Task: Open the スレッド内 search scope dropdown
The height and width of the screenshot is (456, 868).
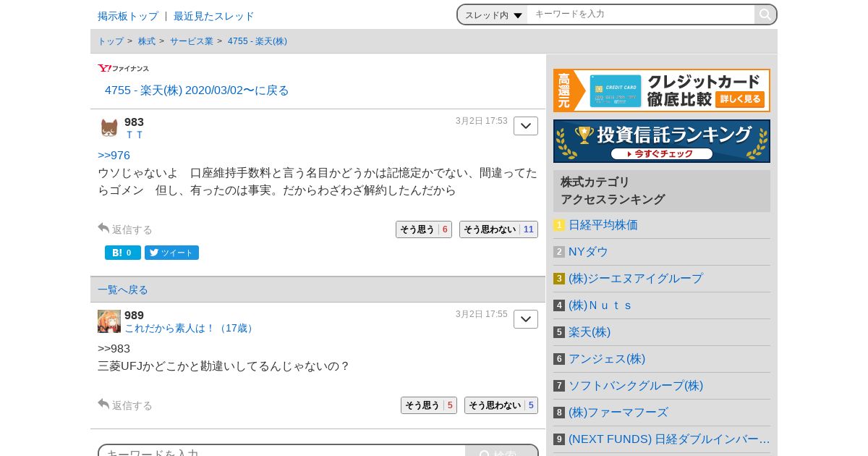Action: [x=493, y=14]
